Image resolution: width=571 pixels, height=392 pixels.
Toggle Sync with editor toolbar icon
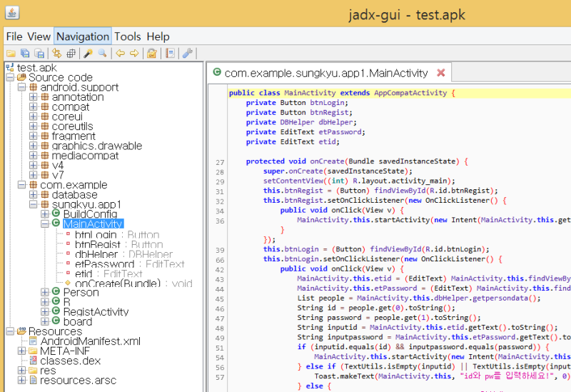57,54
